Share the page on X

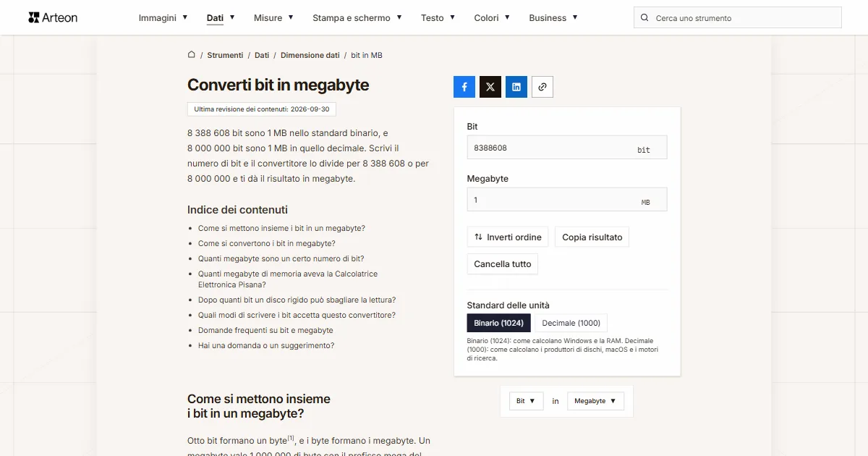click(490, 87)
